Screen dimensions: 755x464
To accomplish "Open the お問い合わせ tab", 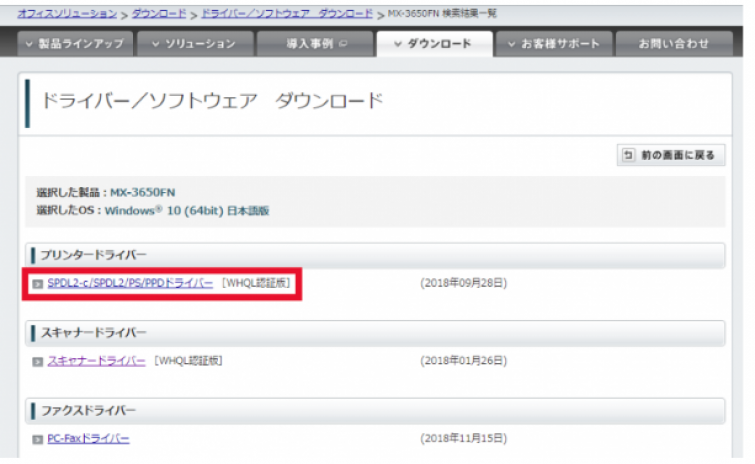I will [x=674, y=44].
